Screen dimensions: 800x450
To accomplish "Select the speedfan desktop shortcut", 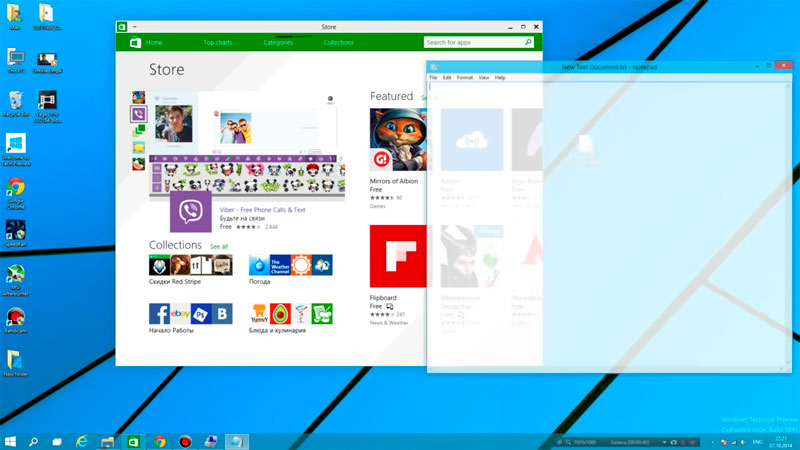I will [15, 233].
